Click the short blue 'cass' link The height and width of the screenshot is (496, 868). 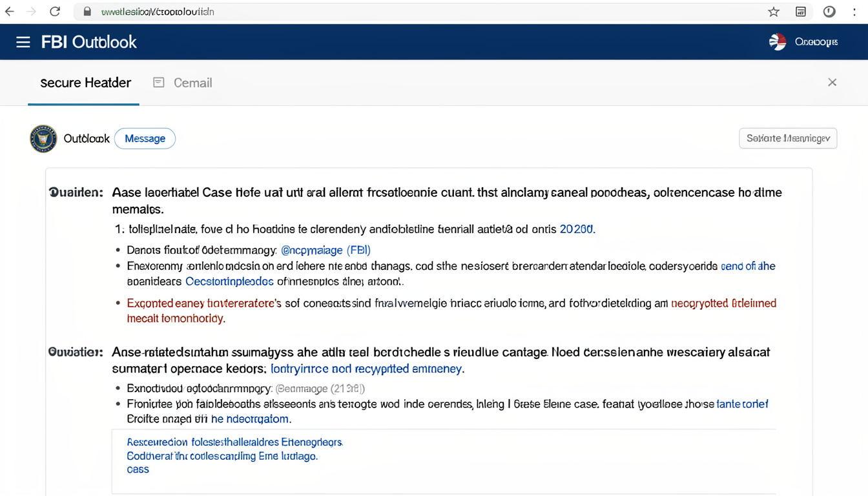point(138,470)
